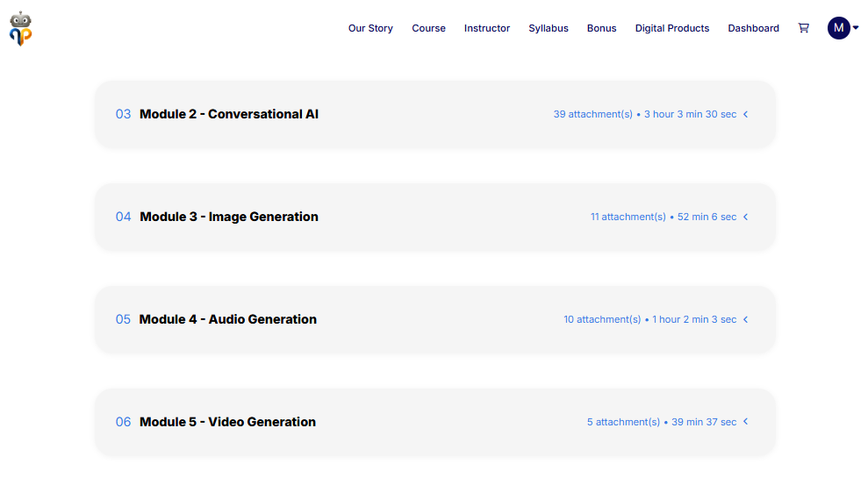The width and height of the screenshot is (868, 478).
Task: Click the 39 attachment(s) duration text
Action: (644, 114)
